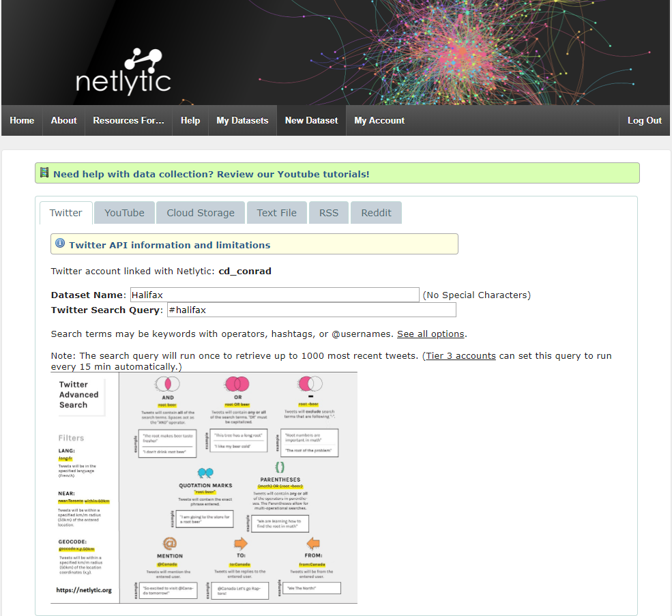Switch to the Cloud Storage tab
The width and height of the screenshot is (672, 616).
click(x=201, y=213)
